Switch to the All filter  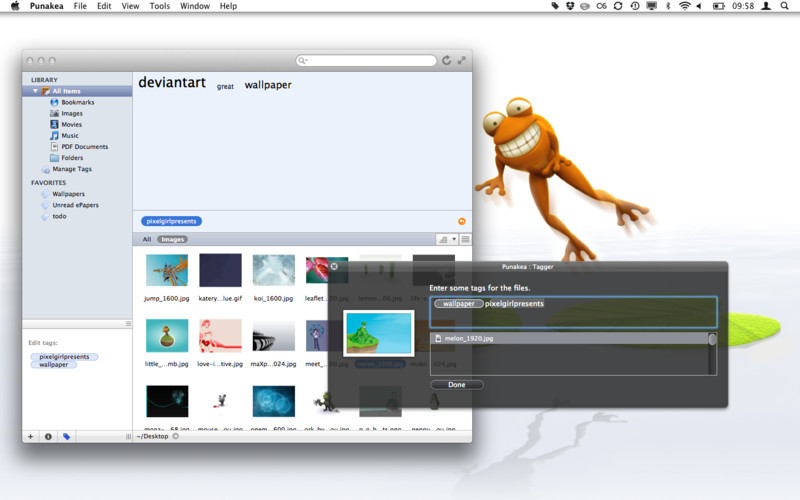(146, 240)
